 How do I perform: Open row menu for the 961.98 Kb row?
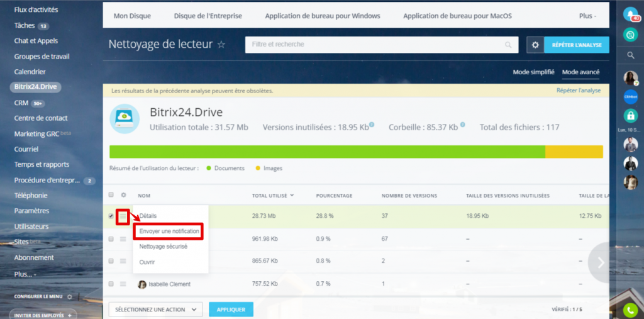[x=123, y=239]
